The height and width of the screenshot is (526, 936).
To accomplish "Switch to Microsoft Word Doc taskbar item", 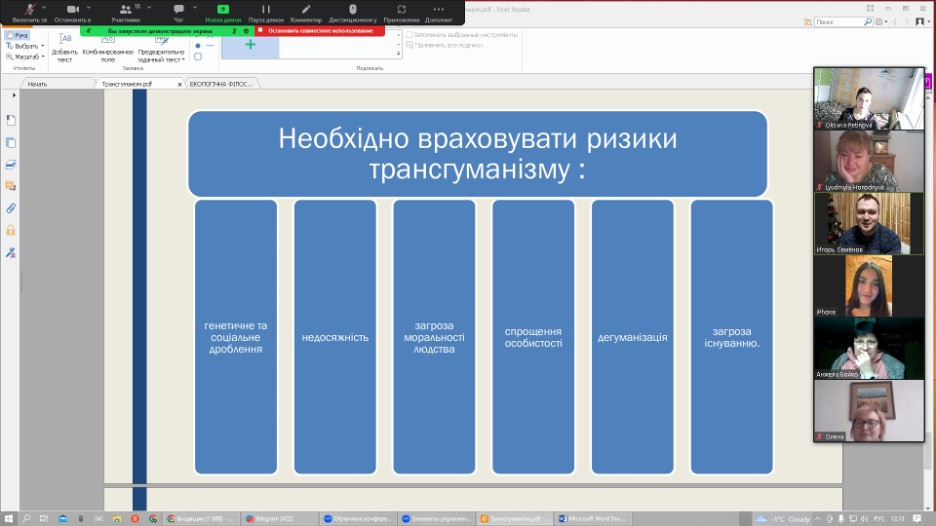I will point(592,519).
